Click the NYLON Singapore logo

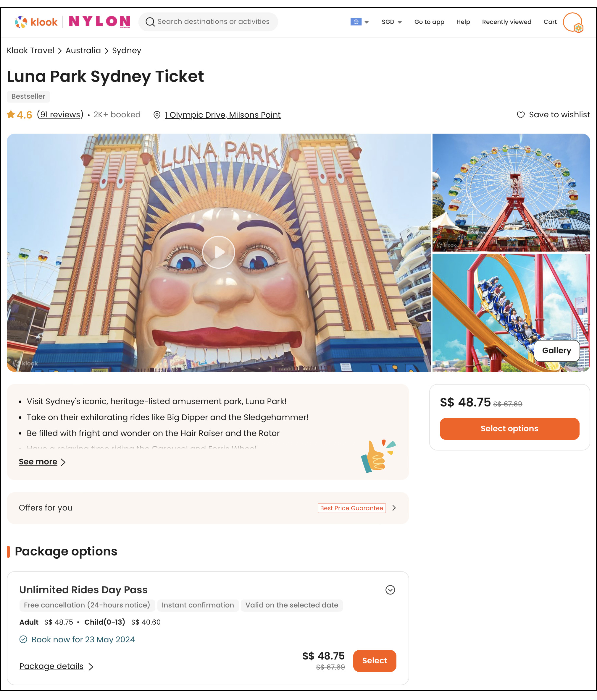point(99,22)
